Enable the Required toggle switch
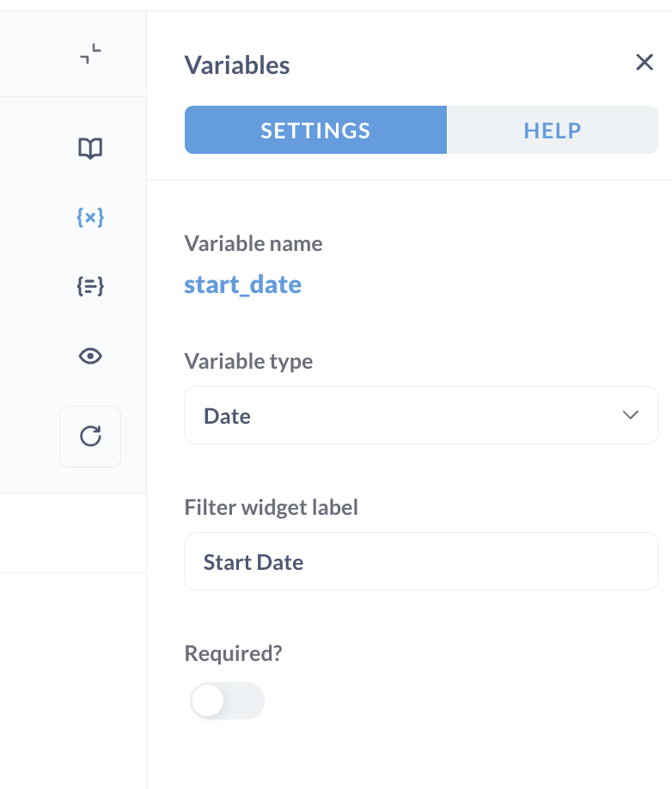The height and width of the screenshot is (789, 672). coord(228,700)
